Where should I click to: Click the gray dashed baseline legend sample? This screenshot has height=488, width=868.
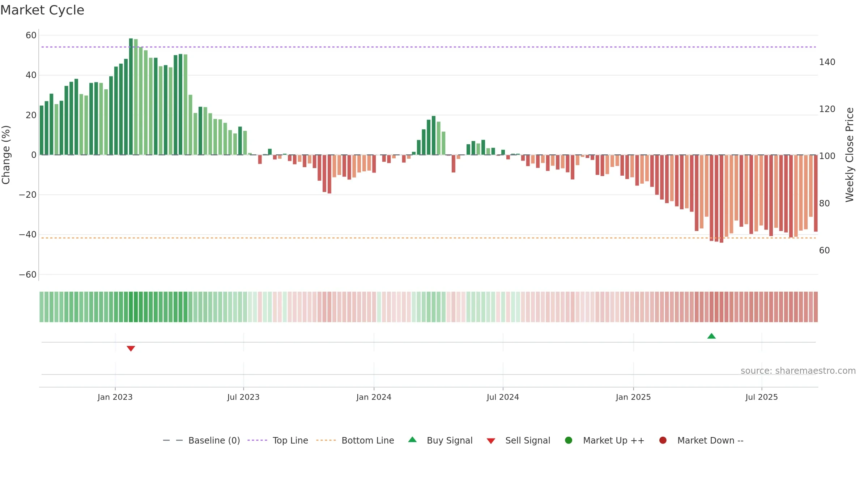pyautogui.click(x=173, y=440)
